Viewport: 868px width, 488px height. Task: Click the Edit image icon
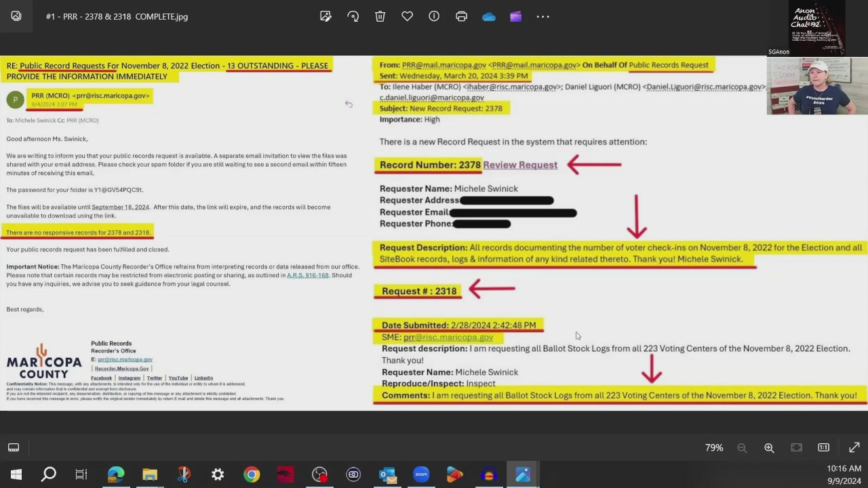point(325,16)
